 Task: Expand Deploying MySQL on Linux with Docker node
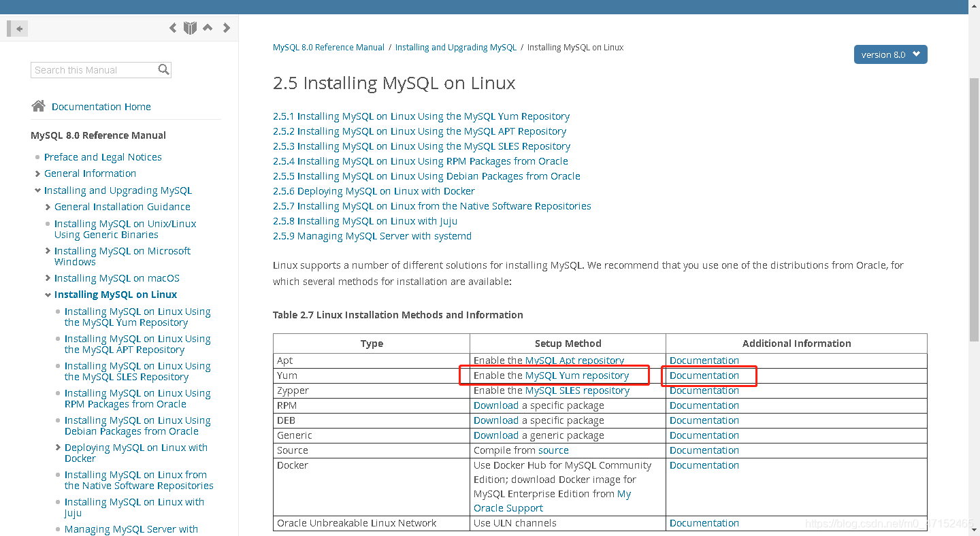(58, 448)
